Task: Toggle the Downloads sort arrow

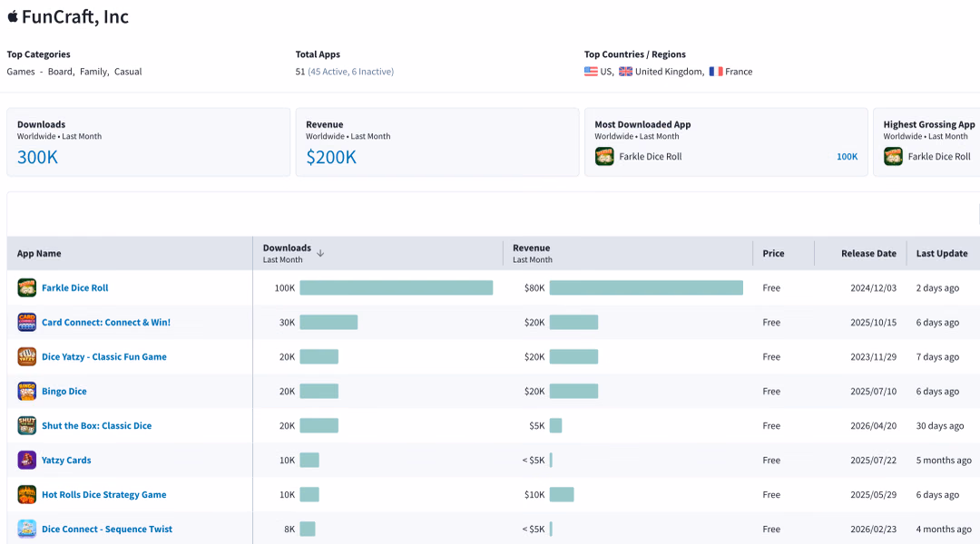Action: point(320,253)
